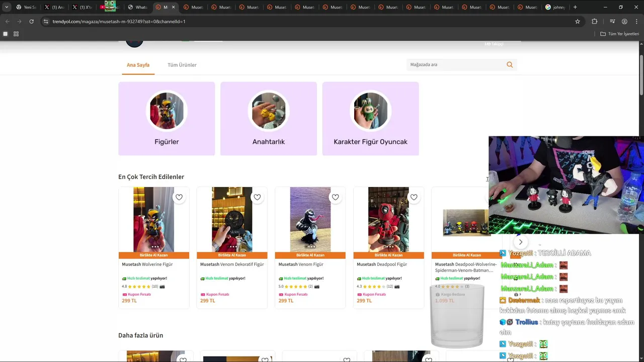Click the Musetash Deadpool Figür title

tap(382, 264)
